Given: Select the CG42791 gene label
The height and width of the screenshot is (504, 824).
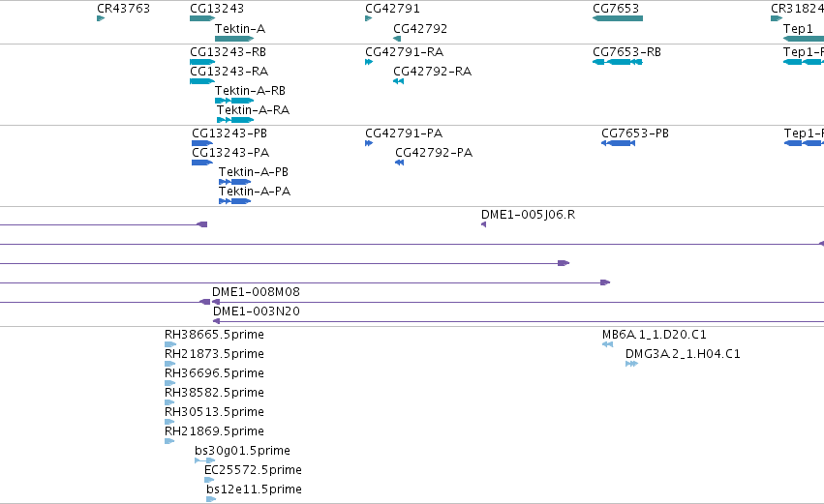Looking at the screenshot, I should (x=392, y=9).
